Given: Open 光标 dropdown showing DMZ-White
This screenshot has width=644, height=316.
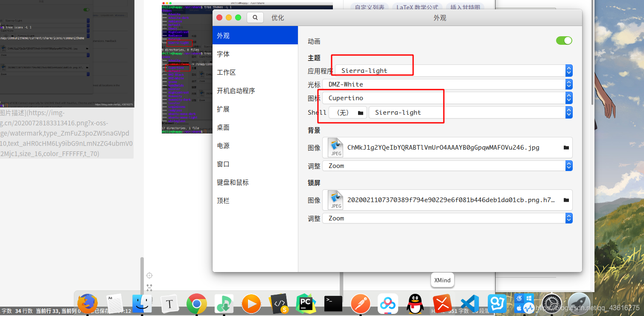Looking at the screenshot, I should (447, 84).
